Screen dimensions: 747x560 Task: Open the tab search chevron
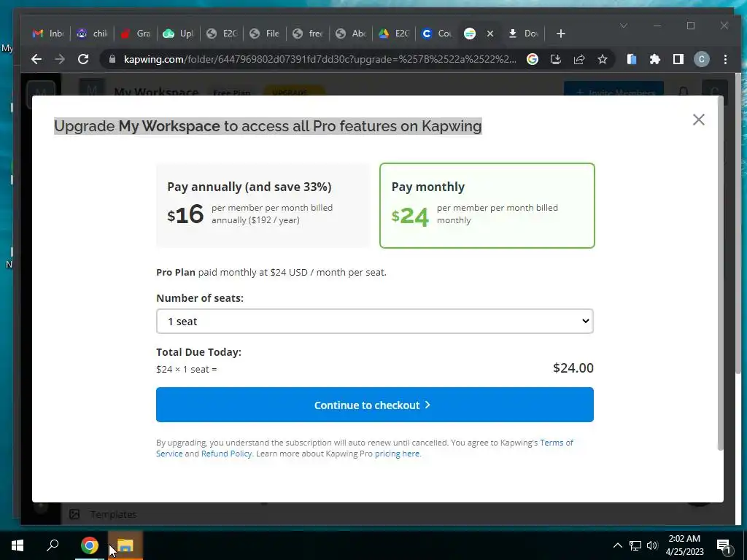pos(623,26)
